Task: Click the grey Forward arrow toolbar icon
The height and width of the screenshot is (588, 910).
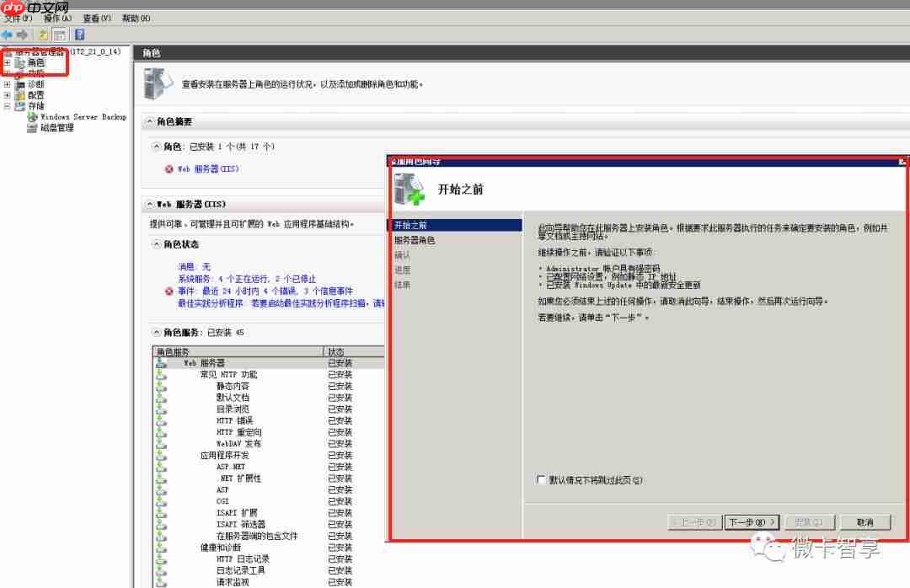Action: pos(23,35)
